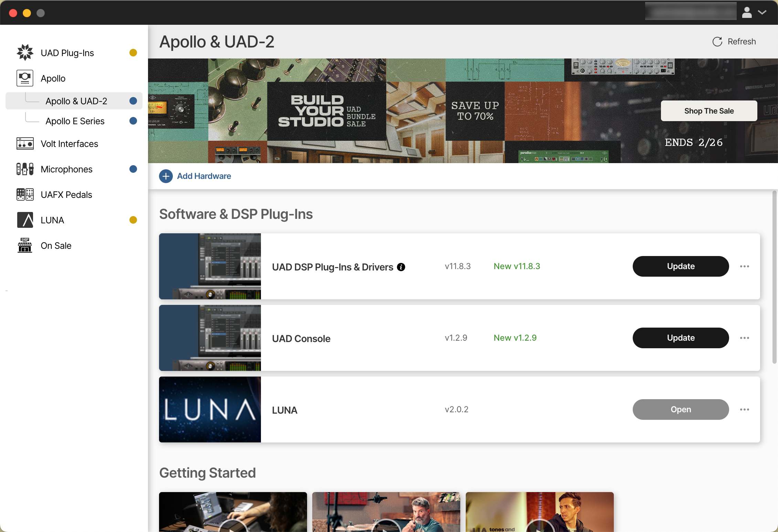Select the Microphones sidebar icon
Viewport: 778px width, 532px height.
(24, 169)
